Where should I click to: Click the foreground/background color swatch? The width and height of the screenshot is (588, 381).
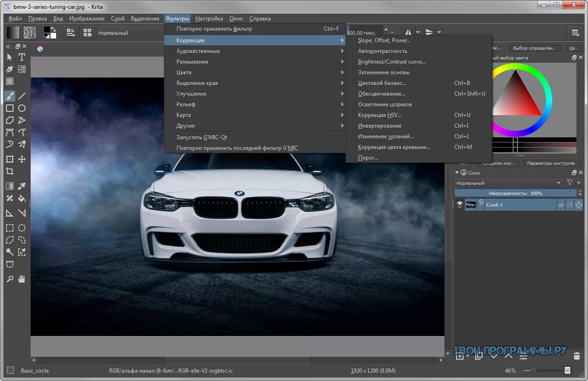click(x=50, y=32)
